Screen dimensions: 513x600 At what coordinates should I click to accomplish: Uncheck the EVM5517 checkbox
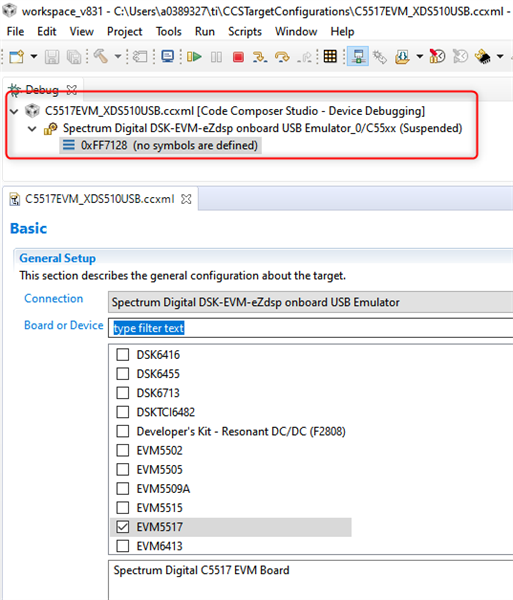[x=123, y=527]
